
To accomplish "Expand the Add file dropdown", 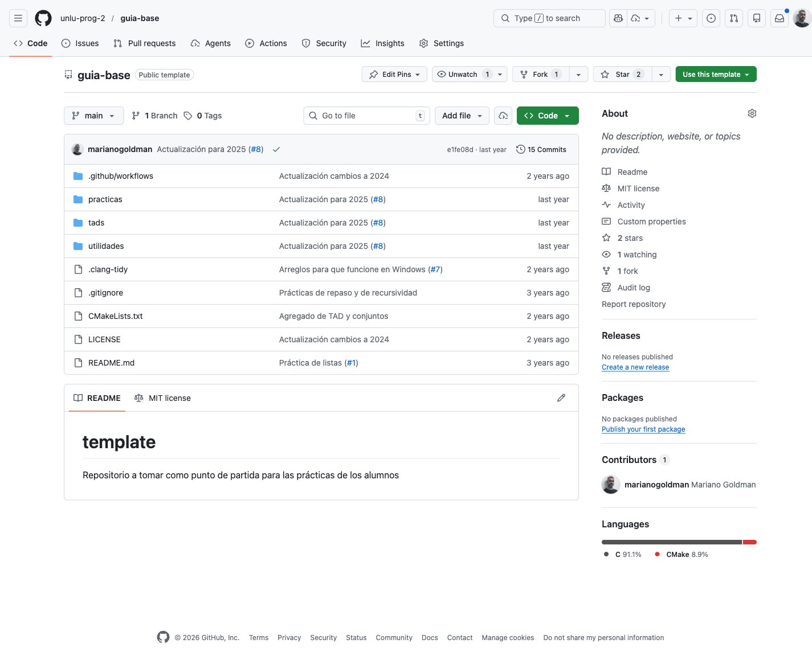I will click(462, 116).
